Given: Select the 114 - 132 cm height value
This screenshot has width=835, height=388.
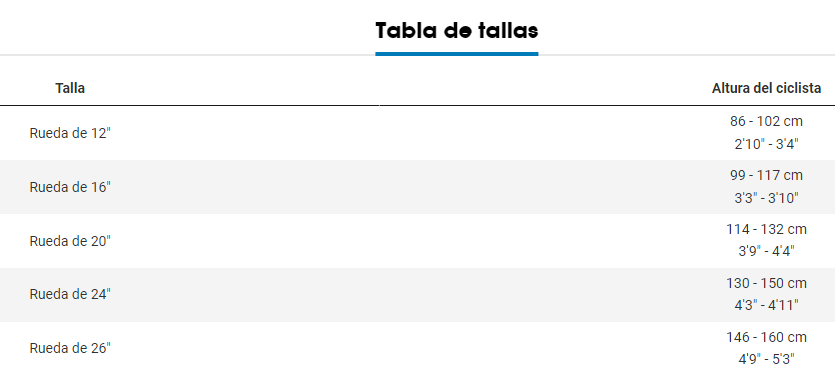Looking at the screenshot, I should [x=766, y=229].
